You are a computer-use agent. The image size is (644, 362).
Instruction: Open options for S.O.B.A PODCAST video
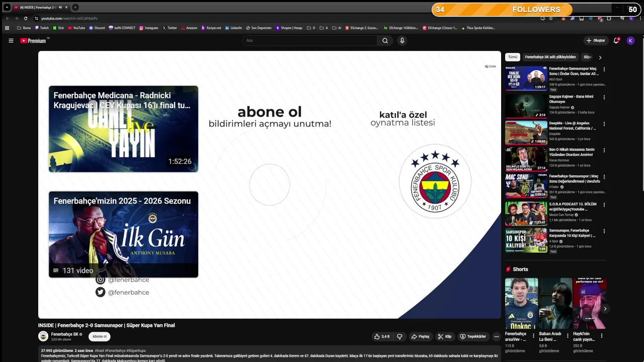[x=604, y=205]
